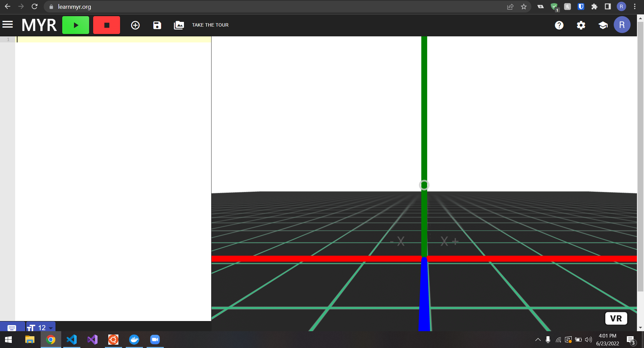Click the page vertical scrollbar
644x348 pixels.
click(x=640, y=157)
